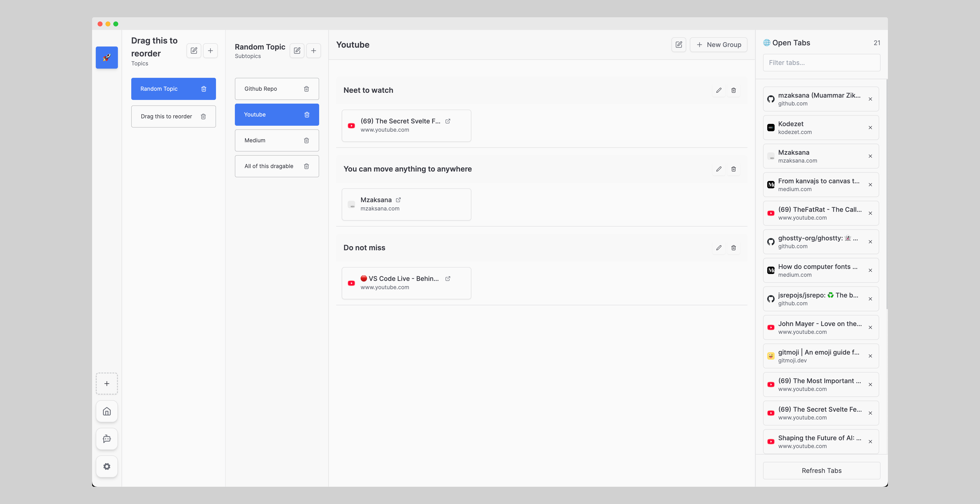The height and width of the screenshot is (504, 980).
Task: Select the Github Repo subtopic
Action: (277, 89)
